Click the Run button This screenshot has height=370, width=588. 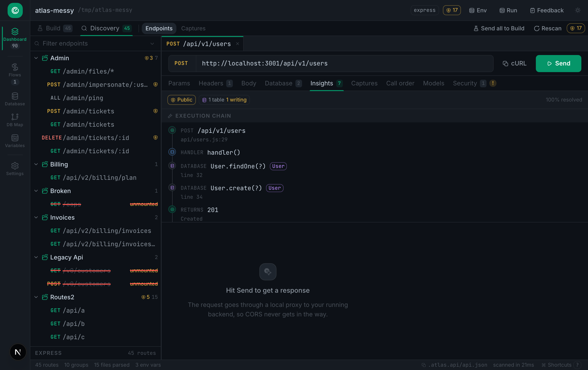(x=508, y=10)
